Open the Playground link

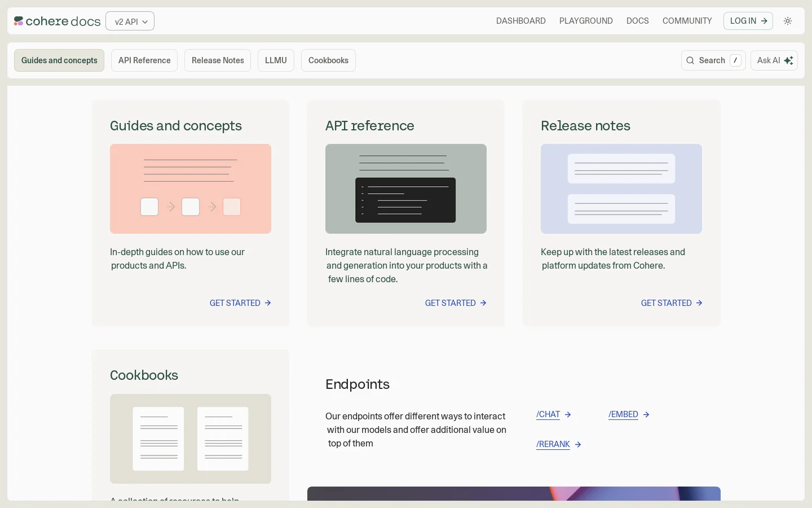(586, 21)
